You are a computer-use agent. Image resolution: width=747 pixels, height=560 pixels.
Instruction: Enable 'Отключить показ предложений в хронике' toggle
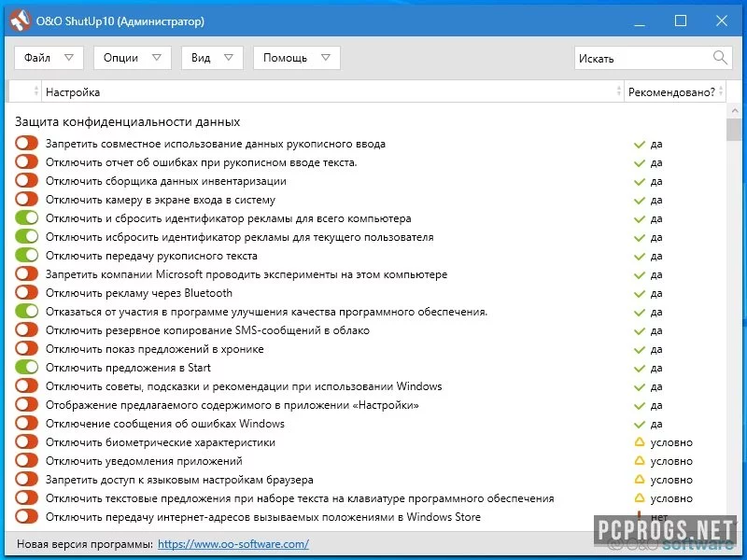(26, 348)
